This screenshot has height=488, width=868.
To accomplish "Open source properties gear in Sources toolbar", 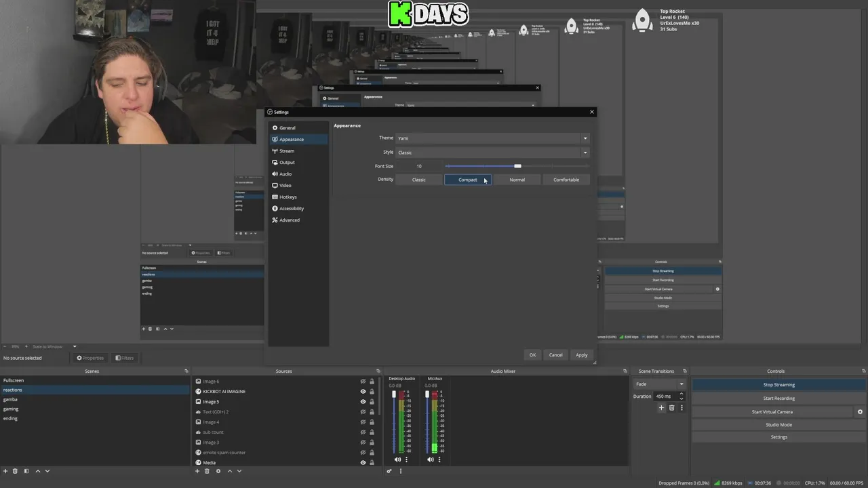I will [x=218, y=471].
